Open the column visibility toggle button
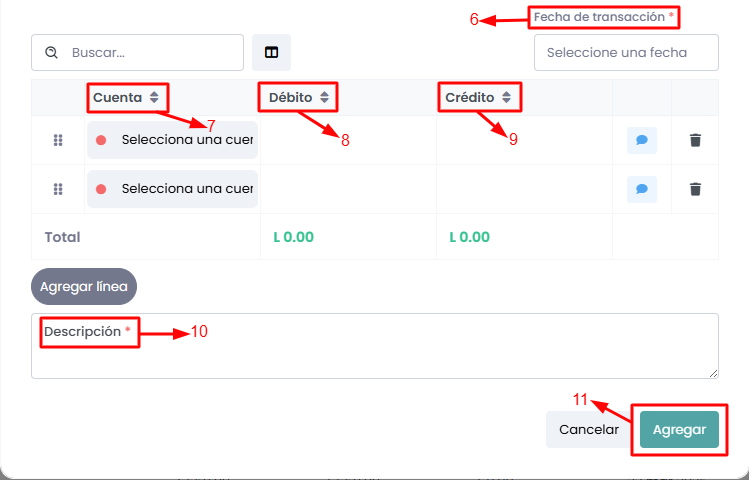Image resolution: width=749 pixels, height=480 pixels. (271, 53)
